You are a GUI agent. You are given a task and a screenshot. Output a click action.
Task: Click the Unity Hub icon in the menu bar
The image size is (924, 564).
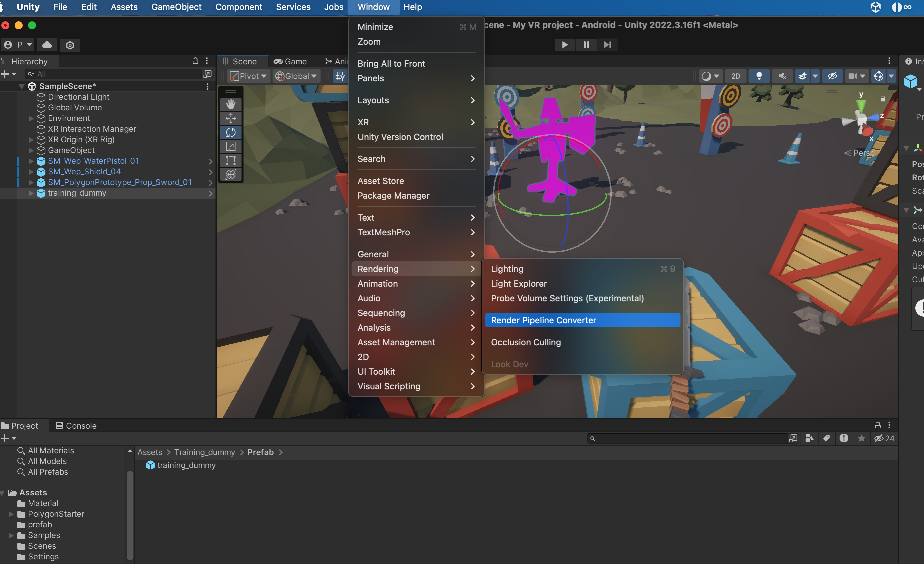tap(876, 7)
